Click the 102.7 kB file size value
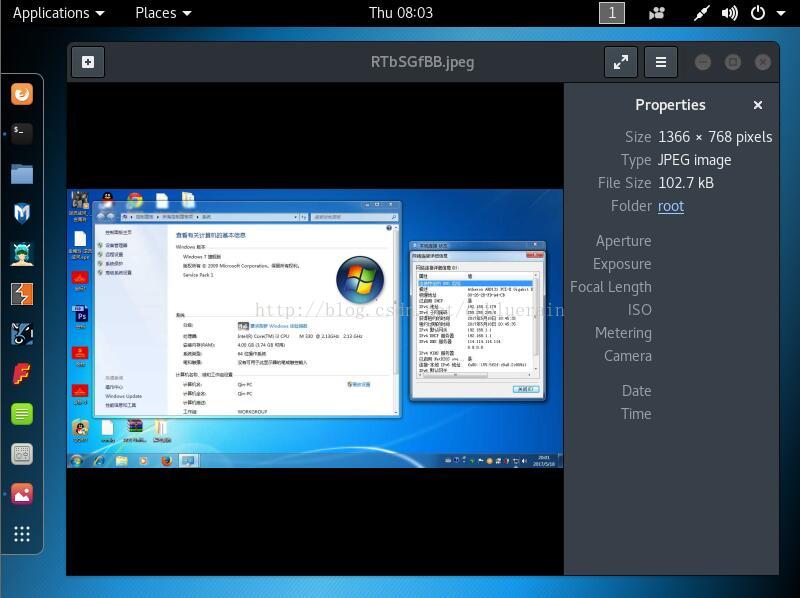800x598 pixels. [x=686, y=183]
